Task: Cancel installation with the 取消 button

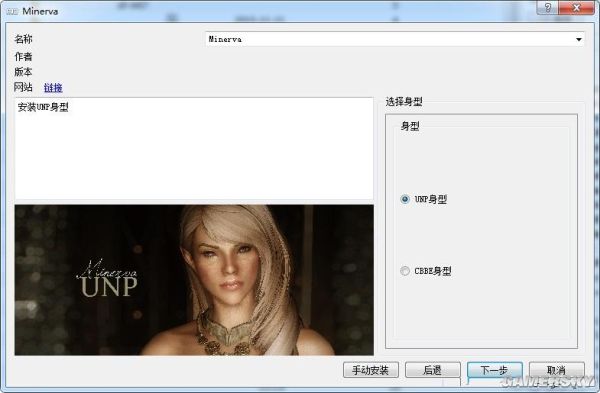Action: click(557, 370)
